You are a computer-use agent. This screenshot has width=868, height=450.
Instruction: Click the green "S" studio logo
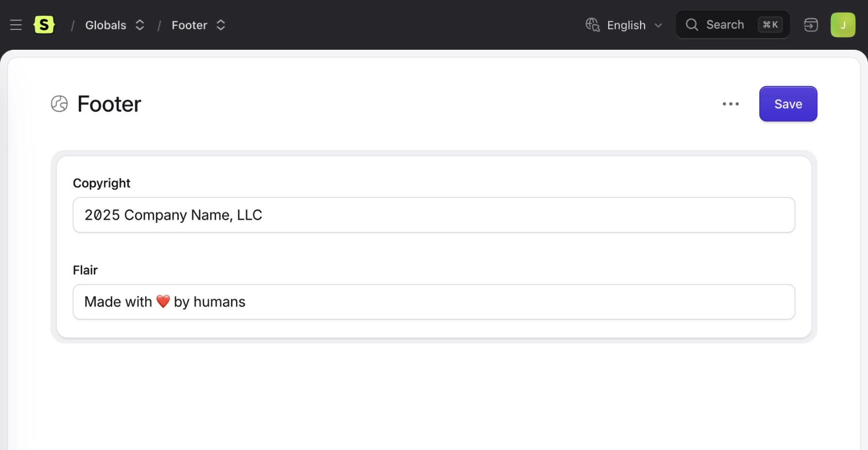pyautogui.click(x=45, y=24)
